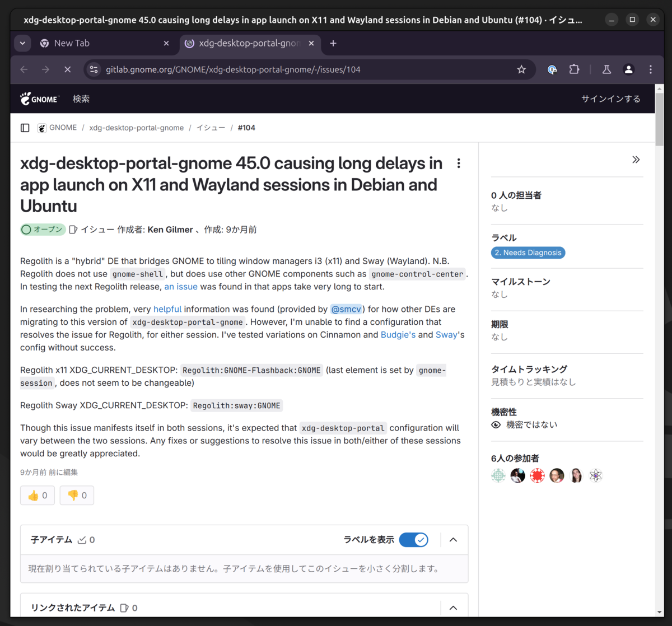The width and height of the screenshot is (672, 626).
Task: Open fifth participant avatar
Action: [x=576, y=476]
